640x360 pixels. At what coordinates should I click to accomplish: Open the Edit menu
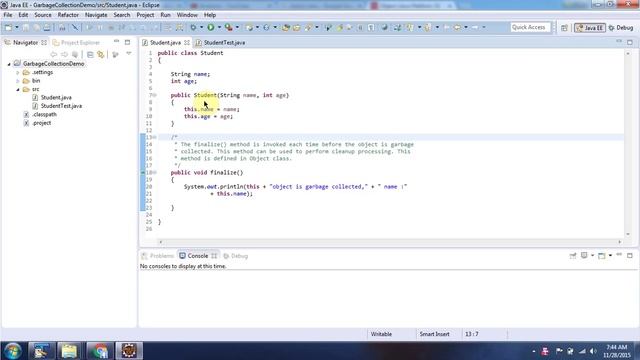[23, 15]
